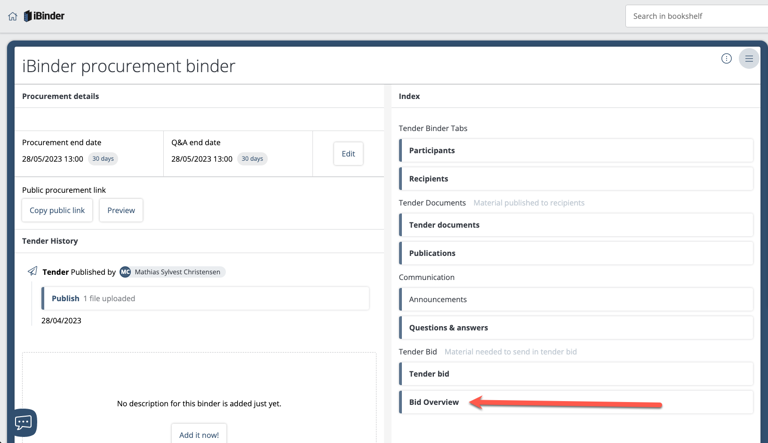Type in the Search in bookshelf field
Screen dimensions: 768x443
[x=696, y=16]
